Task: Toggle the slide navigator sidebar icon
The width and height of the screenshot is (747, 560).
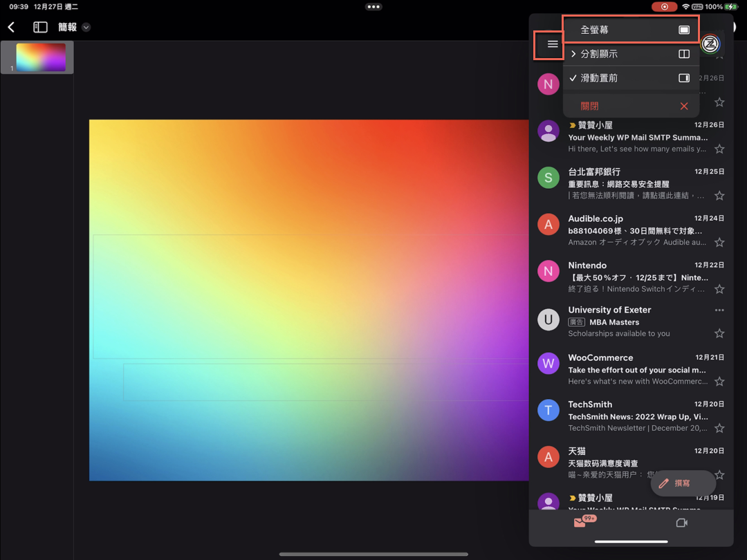Action: [x=40, y=27]
